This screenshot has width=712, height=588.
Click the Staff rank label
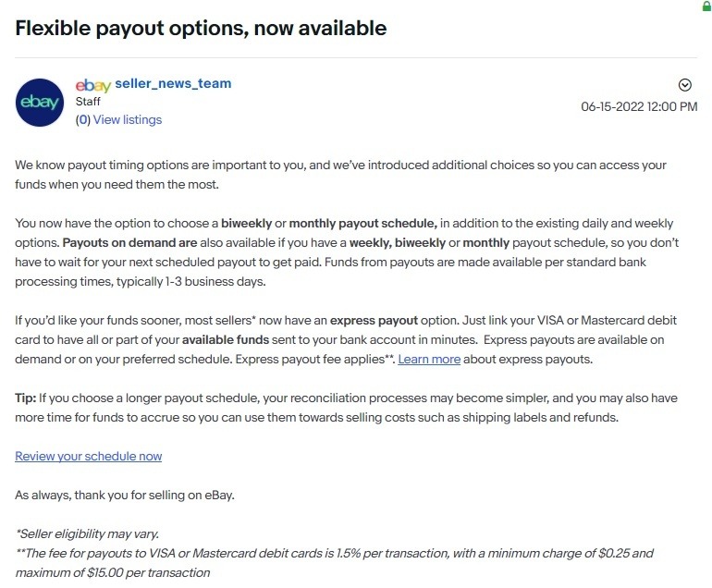pos(88,102)
